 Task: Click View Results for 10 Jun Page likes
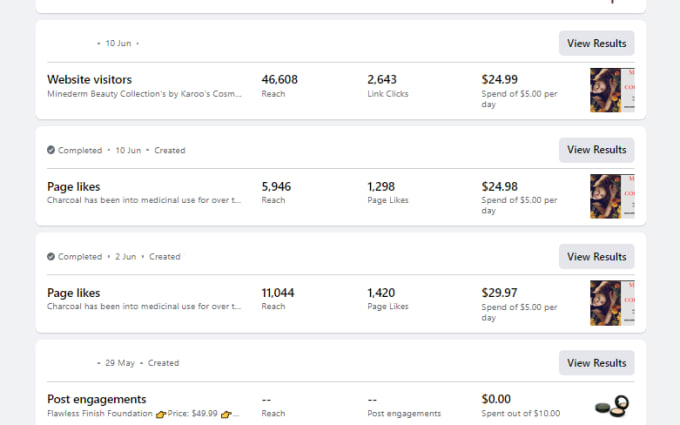coord(596,150)
